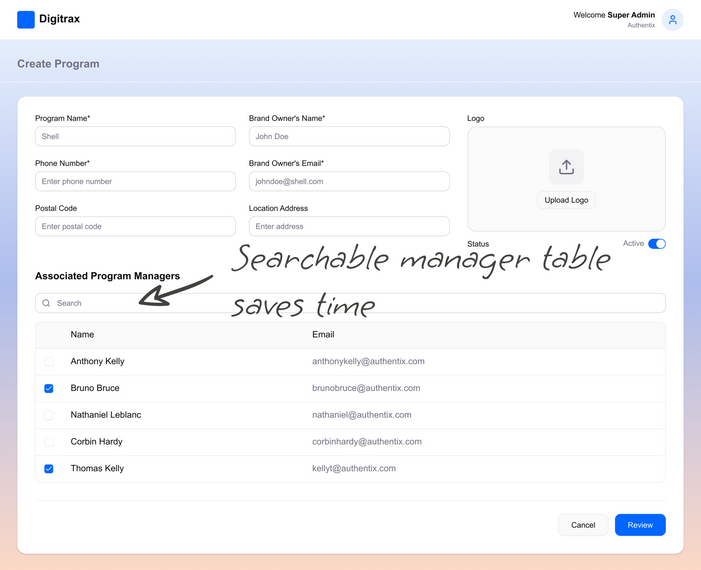Click the Program Name* field label
Screen dimensions: 701x570
[x=63, y=118]
